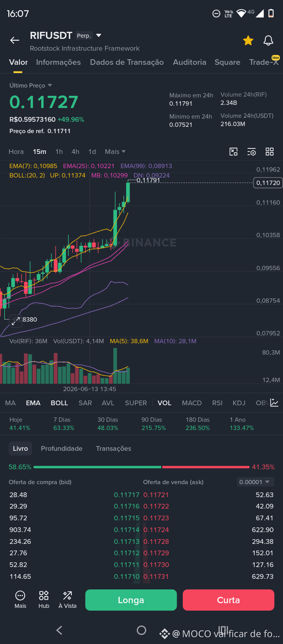
Task: Switch to the Profundidade tab
Action: tap(62, 448)
